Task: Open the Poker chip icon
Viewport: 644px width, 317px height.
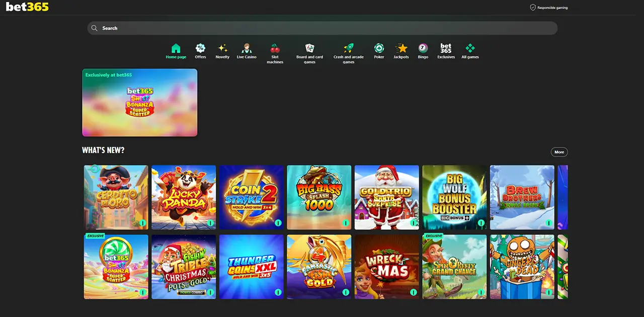Action: pos(379,49)
